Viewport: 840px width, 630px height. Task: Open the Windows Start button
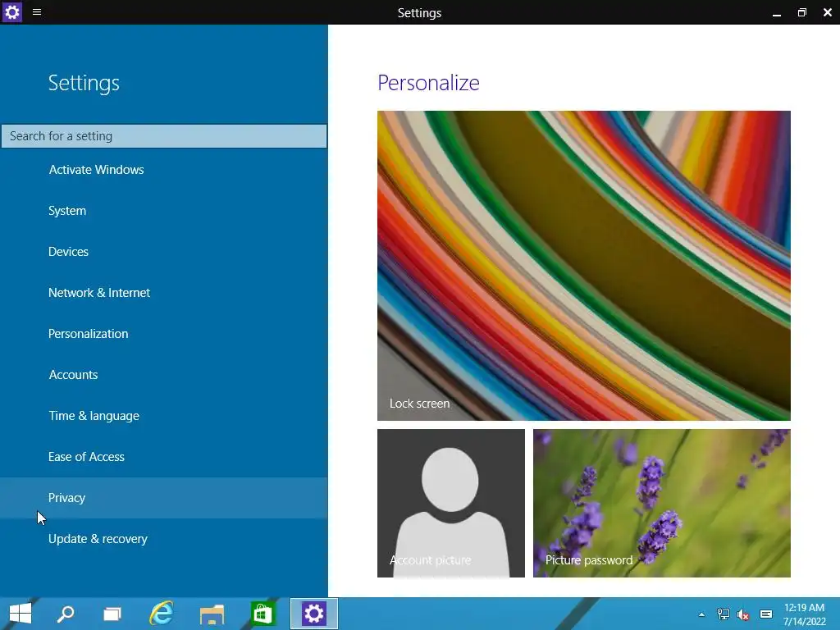tap(21, 614)
